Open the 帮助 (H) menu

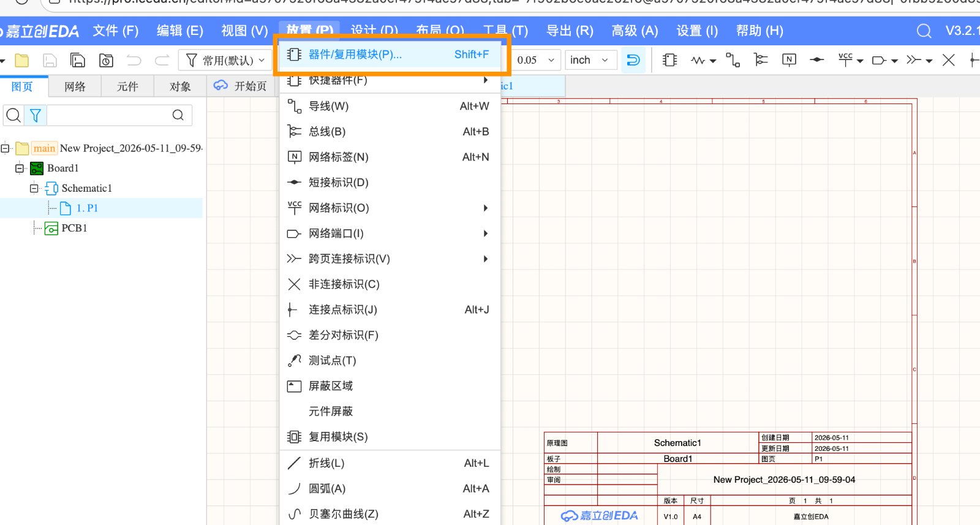coord(759,31)
